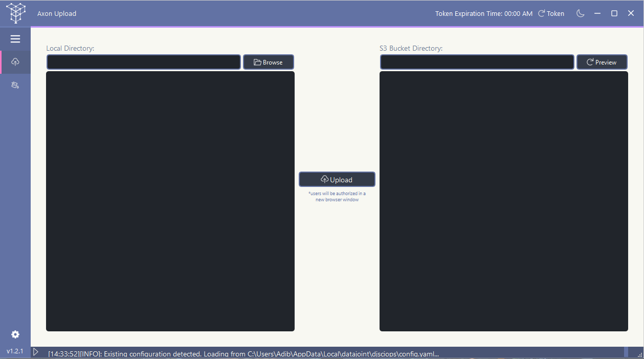The width and height of the screenshot is (644, 359).
Task: Focus the S3 Bucket Directory input field
Action: pos(477,62)
